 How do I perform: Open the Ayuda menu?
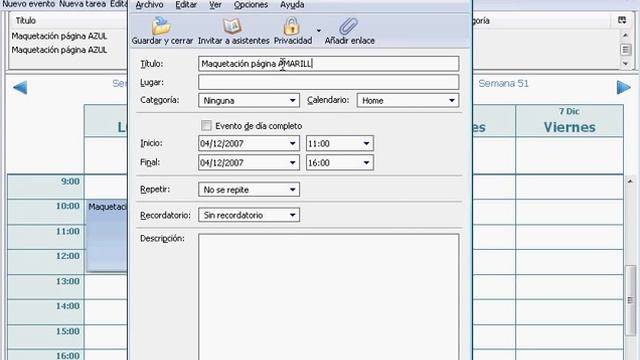(292, 5)
